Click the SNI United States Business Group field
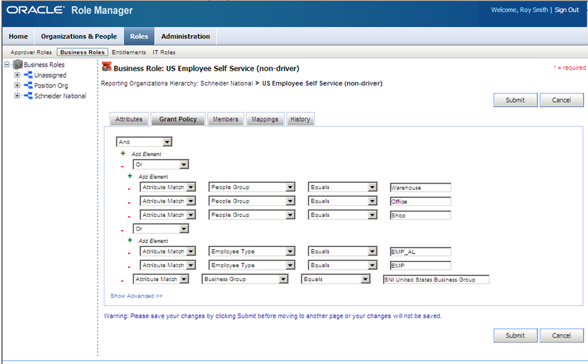This screenshot has height=364, width=588. pyautogui.click(x=436, y=280)
